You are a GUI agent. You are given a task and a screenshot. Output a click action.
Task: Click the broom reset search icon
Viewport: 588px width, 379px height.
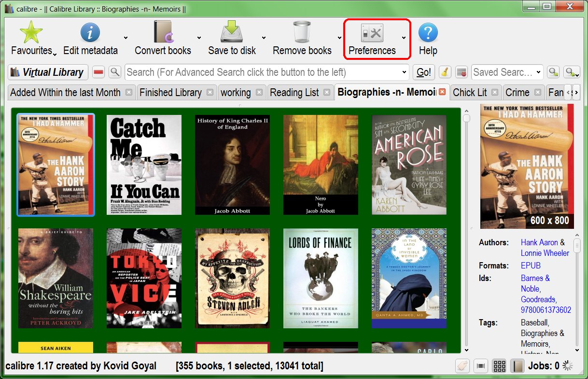(x=445, y=72)
